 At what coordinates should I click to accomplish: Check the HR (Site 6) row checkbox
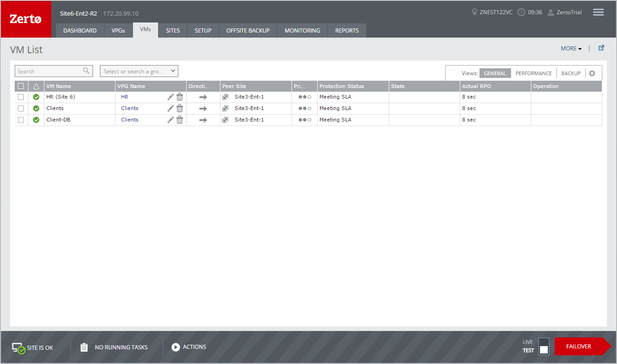(21, 97)
